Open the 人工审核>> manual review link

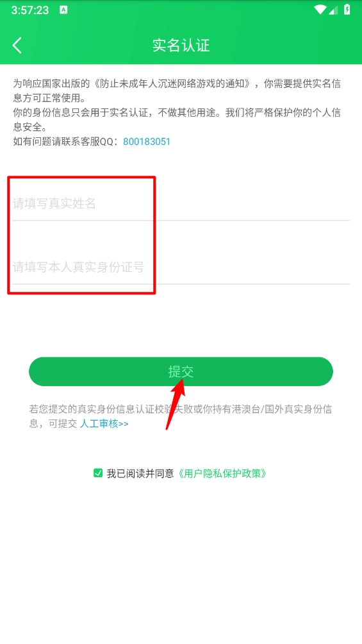click(x=104, y=424)
